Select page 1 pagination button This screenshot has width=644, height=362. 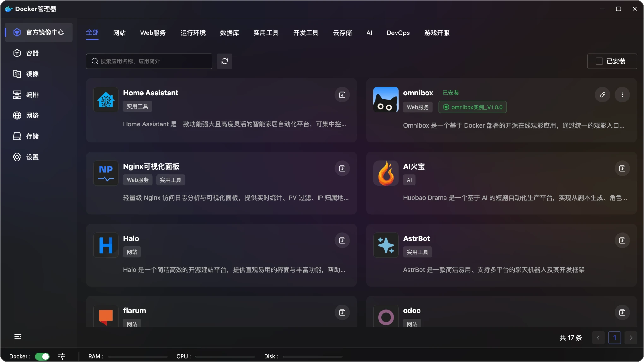coord(614,338)
